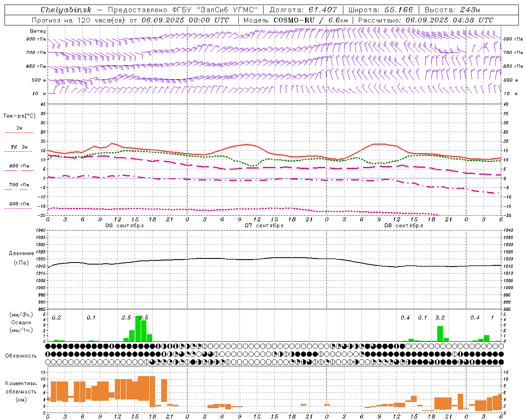Click the '(км)' unit label under convective cloudiness
This screenshot has height=420, width=525.
click(21, 399)
